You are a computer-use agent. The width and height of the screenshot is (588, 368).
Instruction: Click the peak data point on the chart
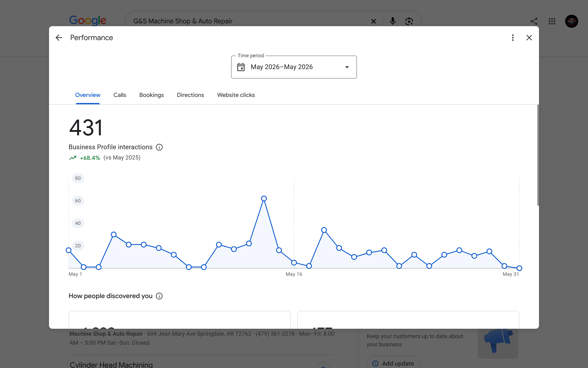coord(264,199)
